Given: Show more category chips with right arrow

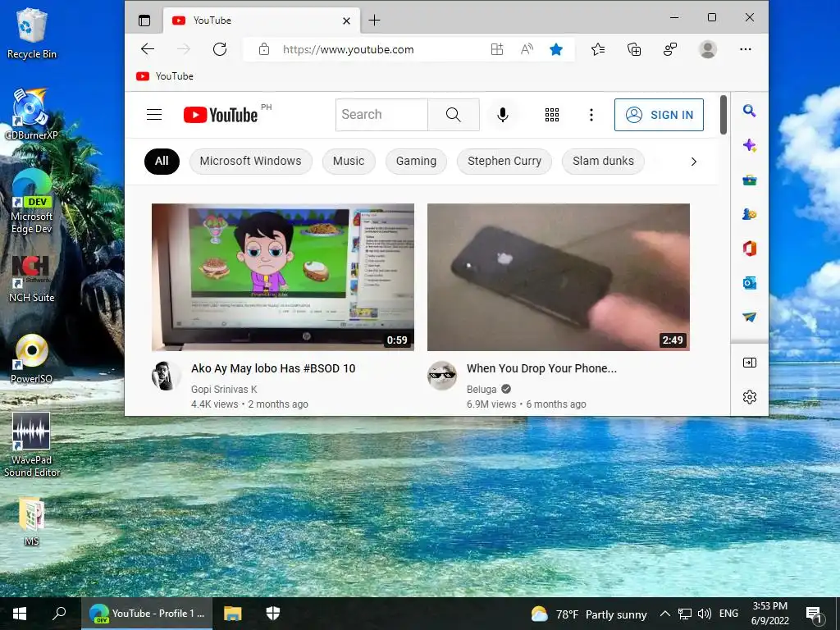Looking at the screenshot, I should point(694,162).
